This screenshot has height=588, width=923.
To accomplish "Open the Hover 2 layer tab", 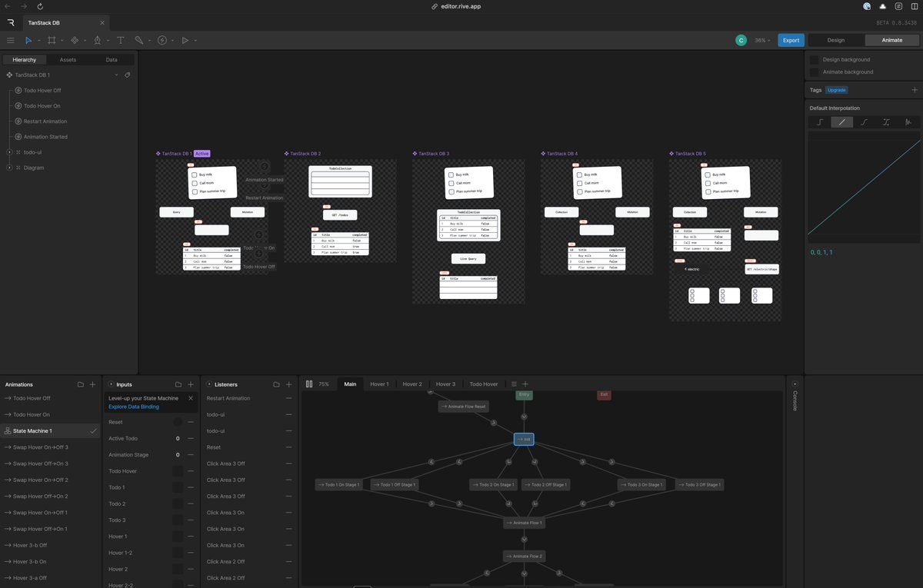I will click(x=412, y=384).
